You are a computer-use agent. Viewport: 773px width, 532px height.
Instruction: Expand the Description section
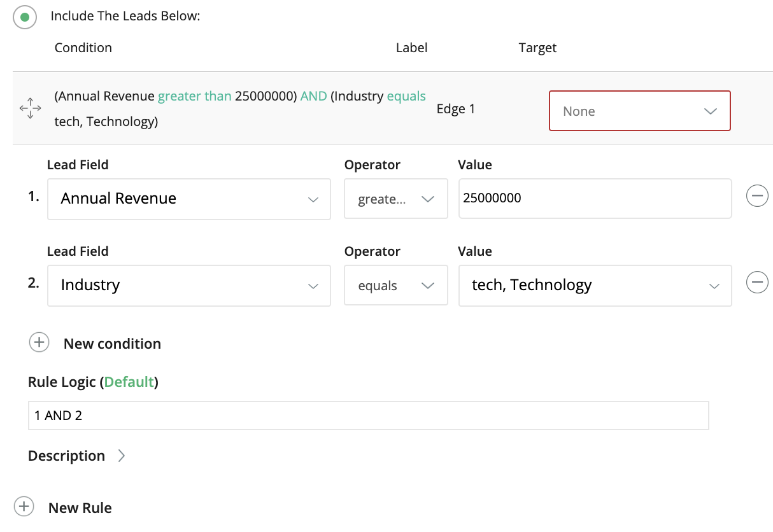66,456
